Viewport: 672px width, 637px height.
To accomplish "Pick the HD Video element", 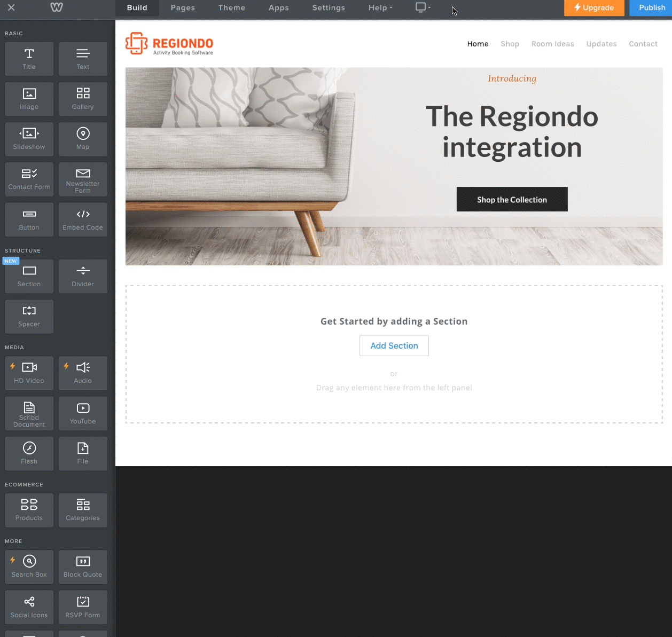I will [29, 373].
